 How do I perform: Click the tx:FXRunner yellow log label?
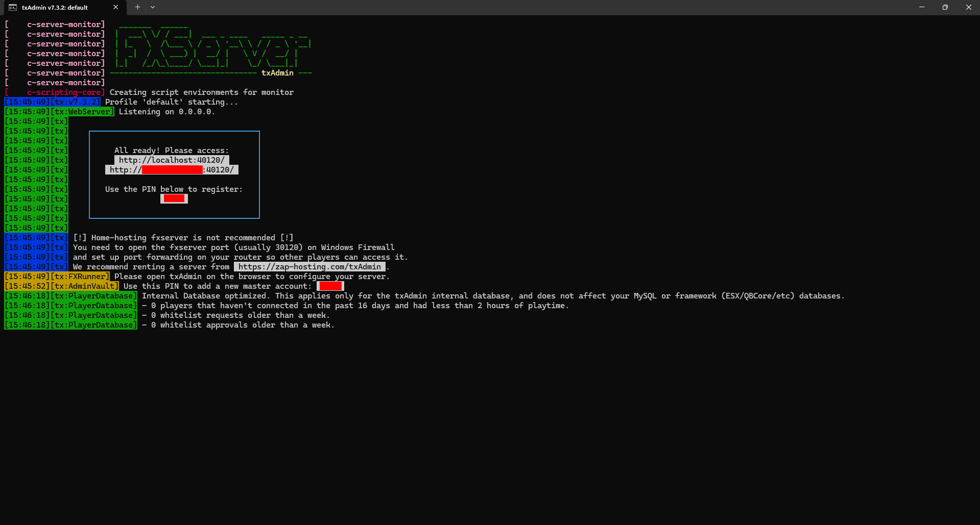pos(80,276)
